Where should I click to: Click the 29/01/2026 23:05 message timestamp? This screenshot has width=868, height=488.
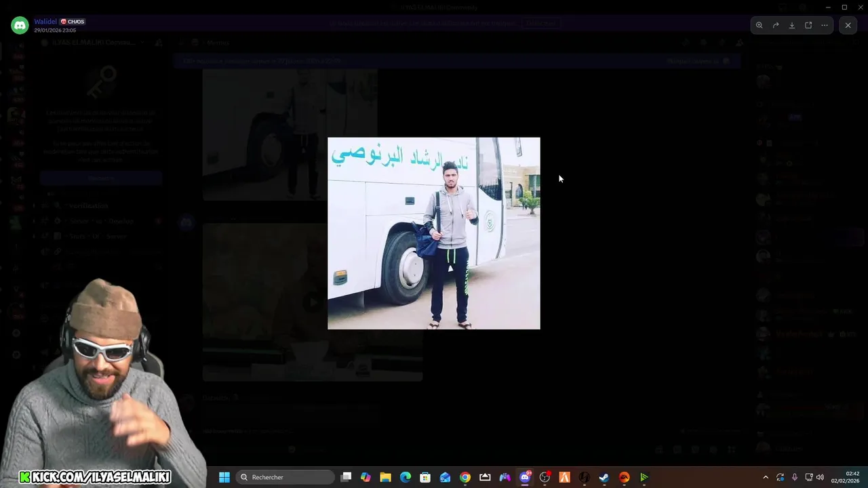click(x=55, y=30)
